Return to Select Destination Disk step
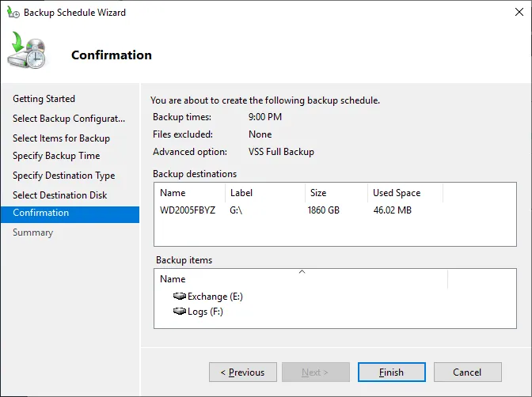 [x=59, y=195]
